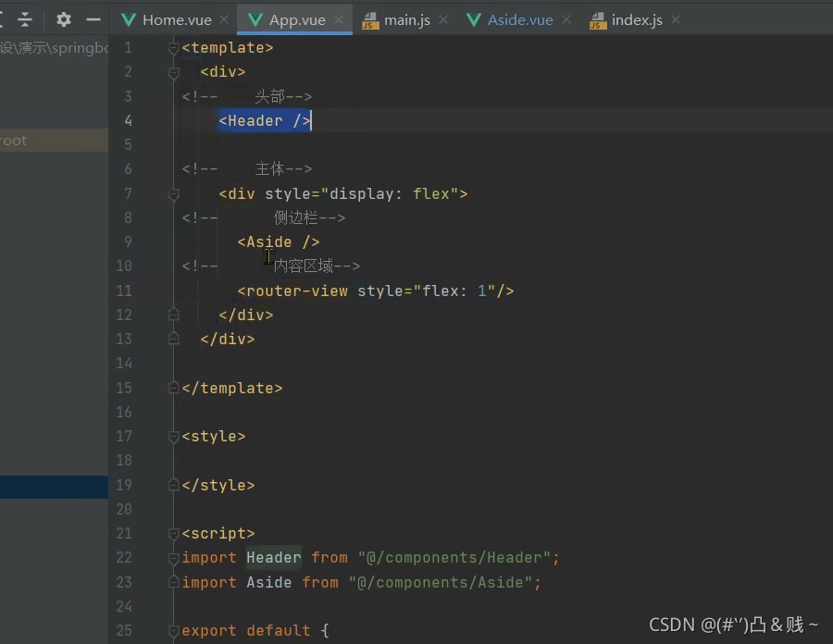Screen dimensions: 833x644
Task: Click line number 22 in the gutter
Action: [x=124, y=558]
